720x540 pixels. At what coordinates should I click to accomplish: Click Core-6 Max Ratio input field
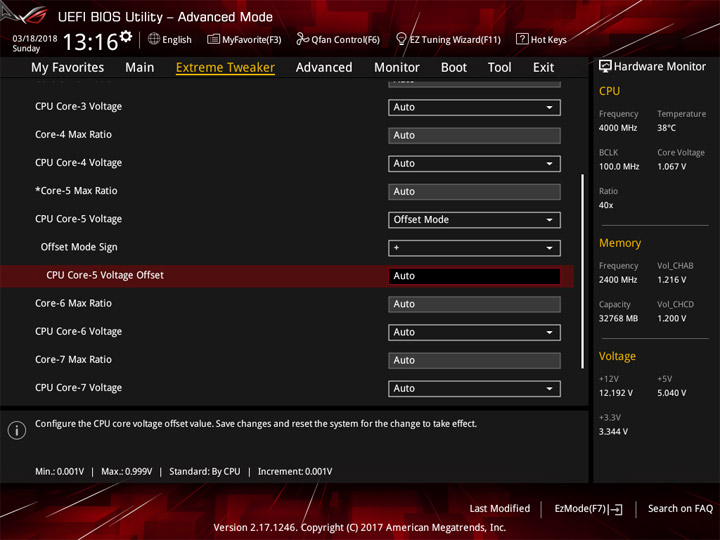[474, 304]
